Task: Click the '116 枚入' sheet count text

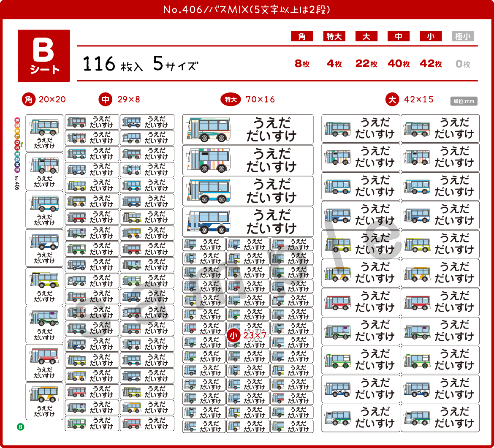Action: [113, 64]
